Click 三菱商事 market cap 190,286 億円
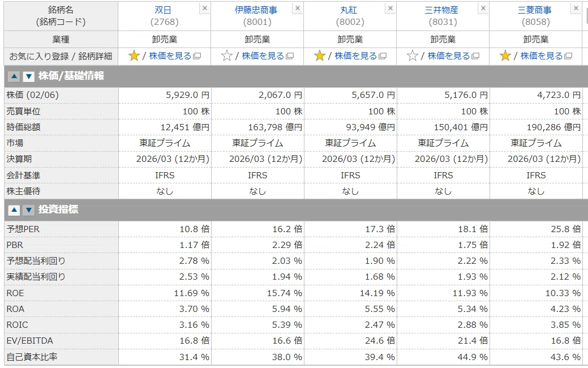Viewport: 588px width, 368px height. coord(553,127)
